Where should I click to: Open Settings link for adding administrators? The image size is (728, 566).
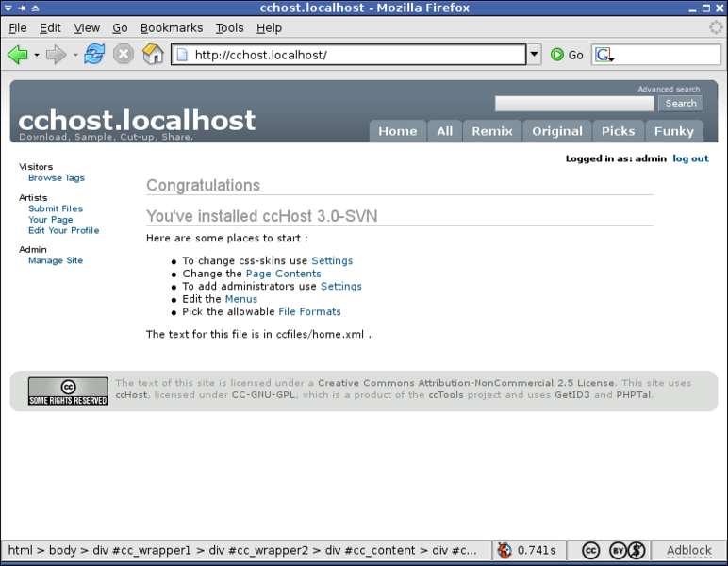coord(341,286)
